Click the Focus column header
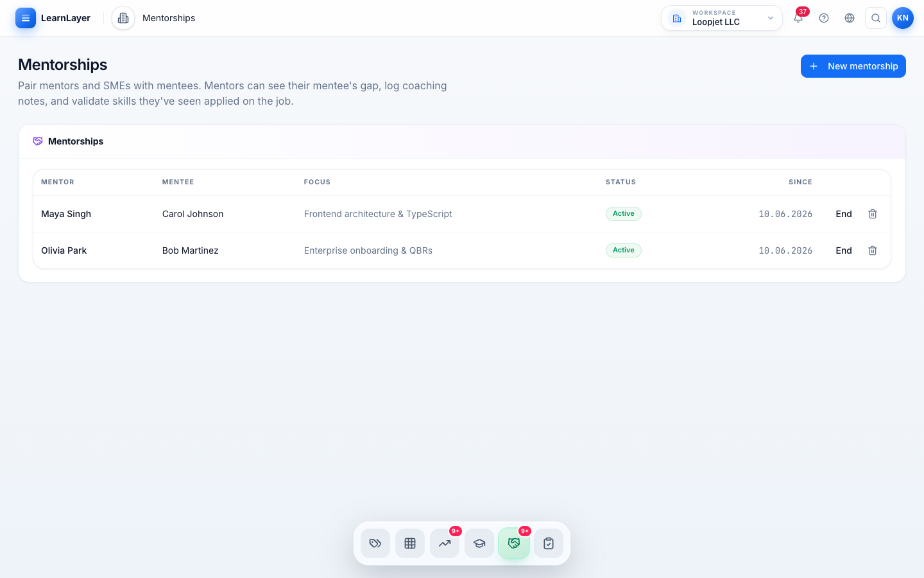The width and height of the screenshot is (924, 578). [318, 182]
